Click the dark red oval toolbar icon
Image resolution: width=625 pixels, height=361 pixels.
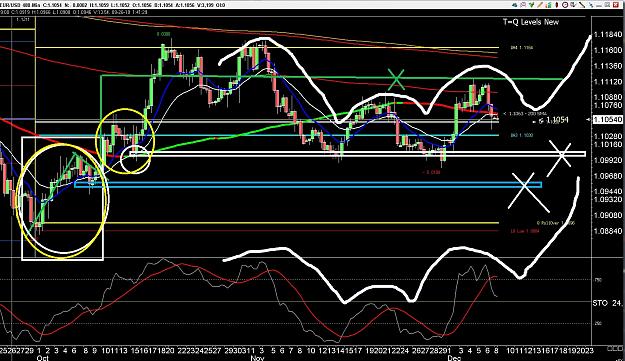(557, 5)
